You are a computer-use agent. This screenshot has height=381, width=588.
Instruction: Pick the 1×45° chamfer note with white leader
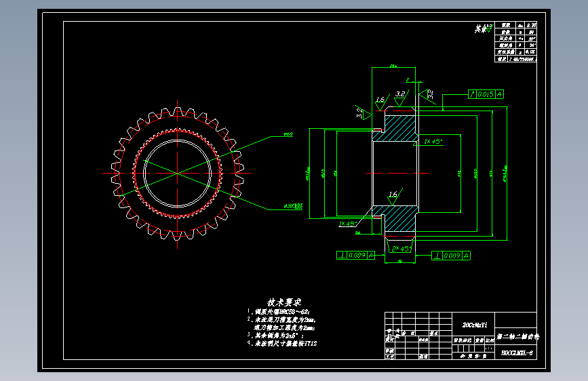(x=347, y=224)
